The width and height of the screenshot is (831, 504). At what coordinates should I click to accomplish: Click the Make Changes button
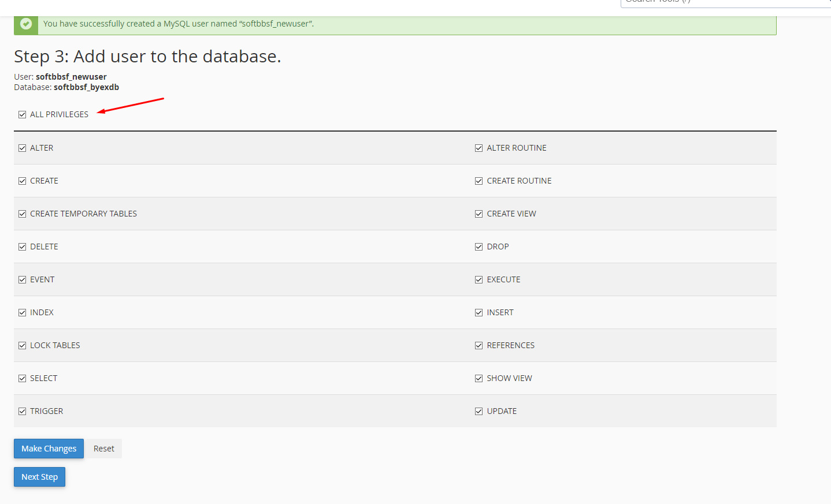click(x=49, y=449)
